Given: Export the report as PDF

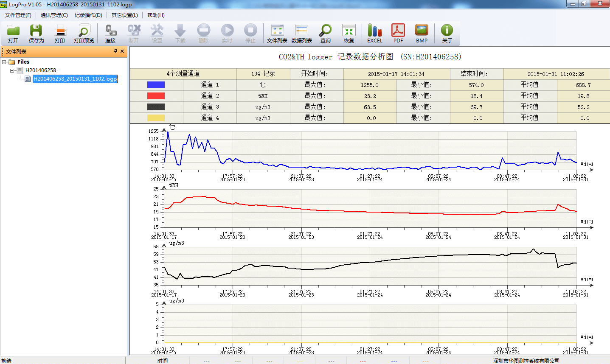Looking at the screenshot, I should click(x=398, y=33).
